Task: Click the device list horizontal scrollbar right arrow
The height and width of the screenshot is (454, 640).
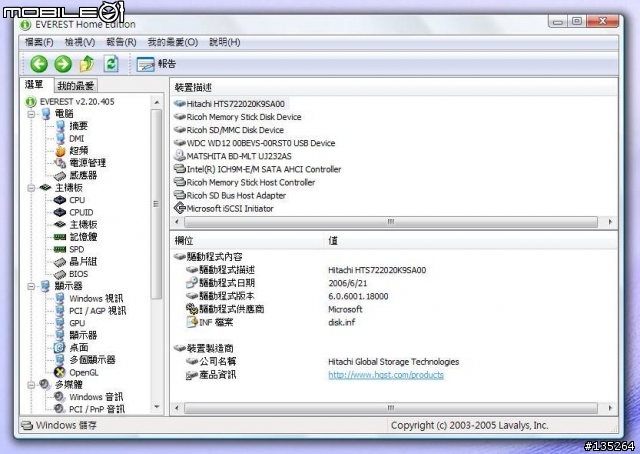Action: point(610,222)
